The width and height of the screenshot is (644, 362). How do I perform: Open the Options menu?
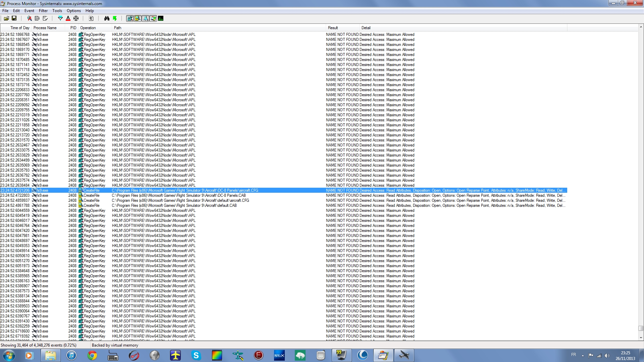coord(74,11)
